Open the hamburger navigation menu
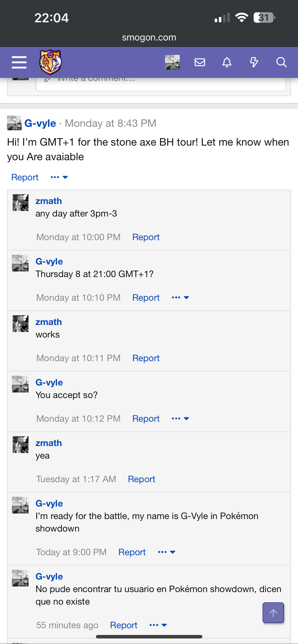 tap(19, 62)
